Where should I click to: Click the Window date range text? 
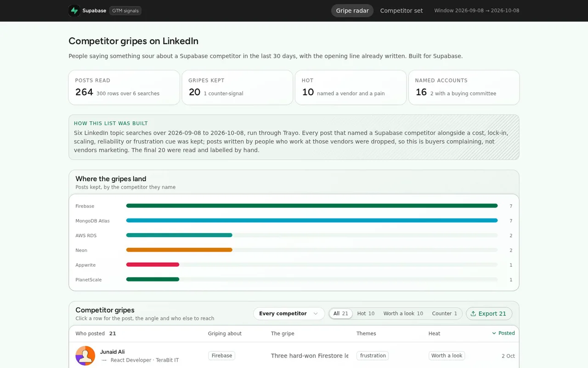pyautogui.click(x=477, y=11)
